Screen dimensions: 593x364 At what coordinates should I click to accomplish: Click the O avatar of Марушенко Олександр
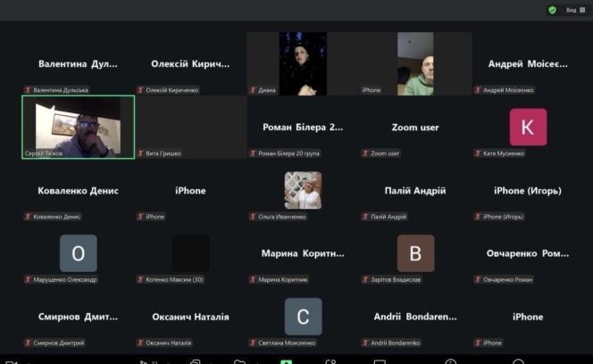coord(78,253)
